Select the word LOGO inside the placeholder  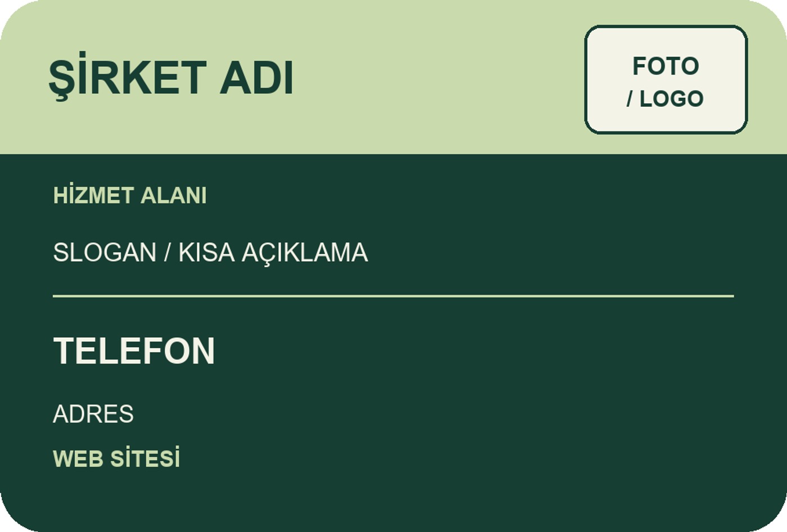pyautogui.click(x=671, y=99)
